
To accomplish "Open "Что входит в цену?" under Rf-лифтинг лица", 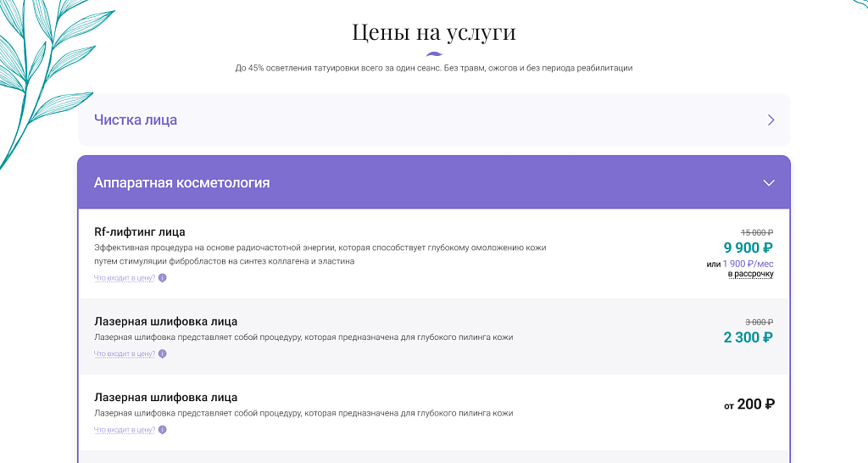I will click(x=125, y=278).
